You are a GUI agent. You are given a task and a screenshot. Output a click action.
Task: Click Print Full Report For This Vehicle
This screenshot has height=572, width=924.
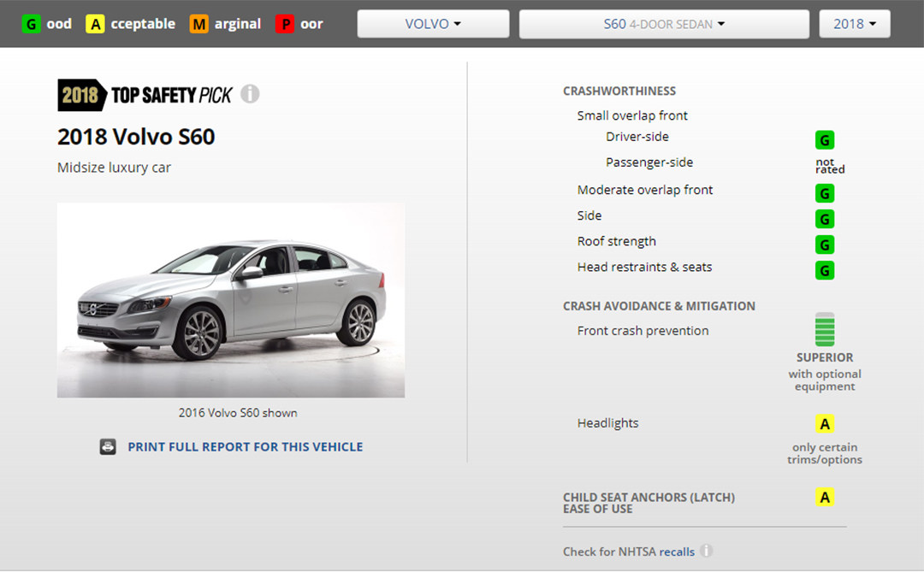tap(245, 446)
